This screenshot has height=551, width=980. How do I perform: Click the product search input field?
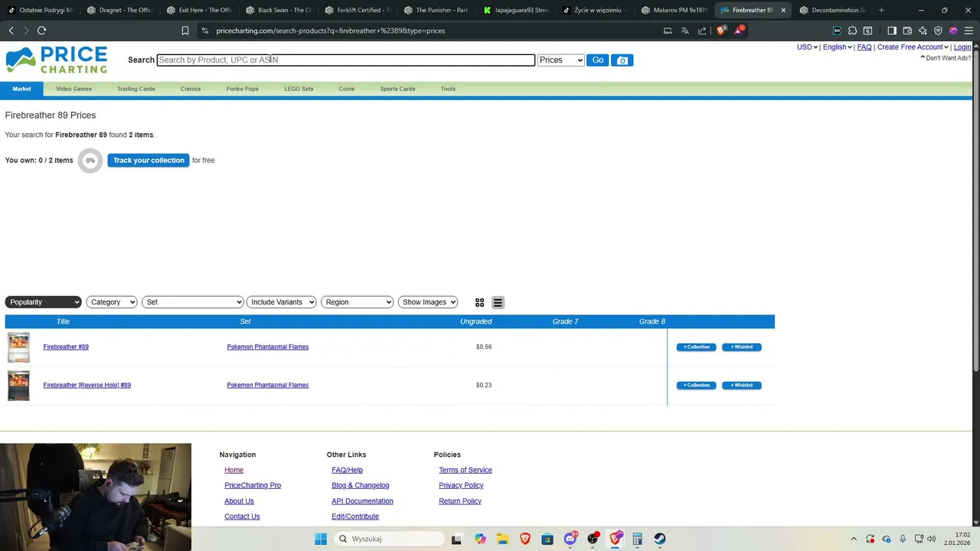(346, 60)
